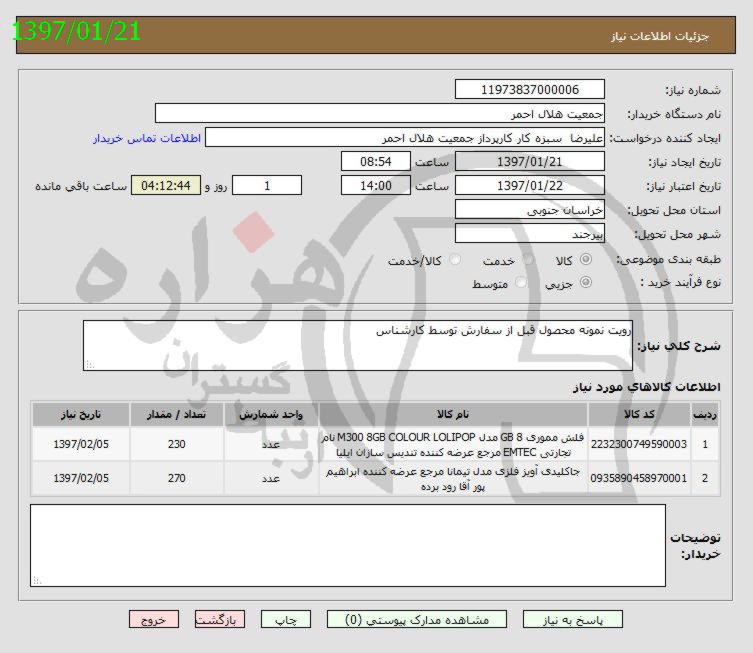Image resolution: width=753 pixels, height=653 pixels.
Task: Click the request creator field علیرضا سبزه کار
Action: pos(405,137)
